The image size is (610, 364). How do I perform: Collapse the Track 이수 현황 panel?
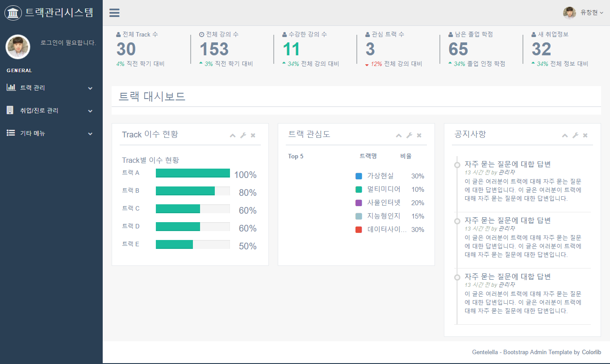pyautogui.click(x=233, y=136)
